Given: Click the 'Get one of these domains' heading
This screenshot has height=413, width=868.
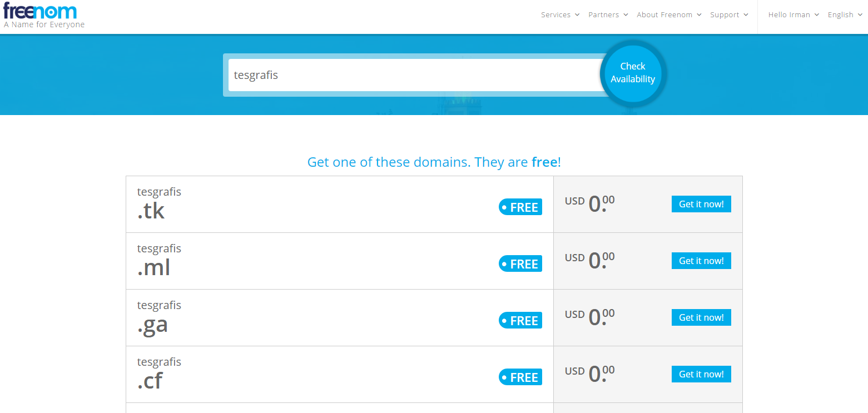Looking at the screenshot, I should click(x=434, y=162).
